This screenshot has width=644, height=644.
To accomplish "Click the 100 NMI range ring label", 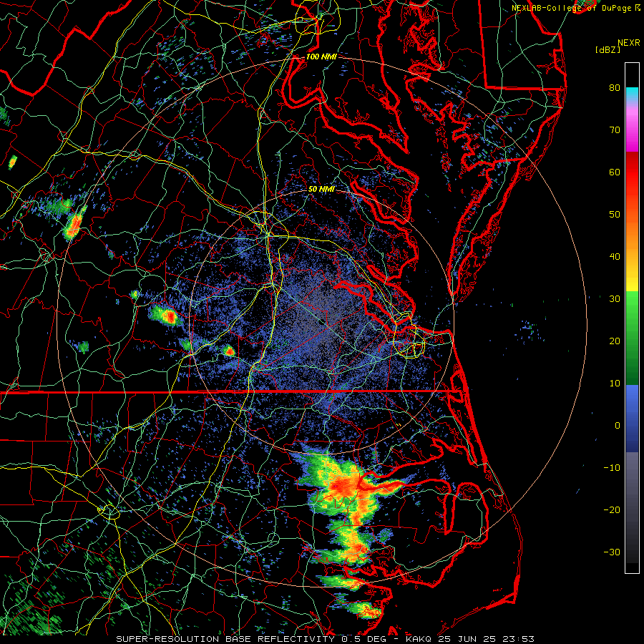I will coord(321,57).
